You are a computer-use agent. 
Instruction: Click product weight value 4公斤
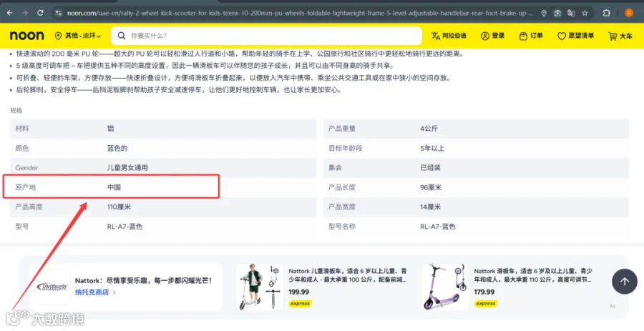(x=429, y=129)
